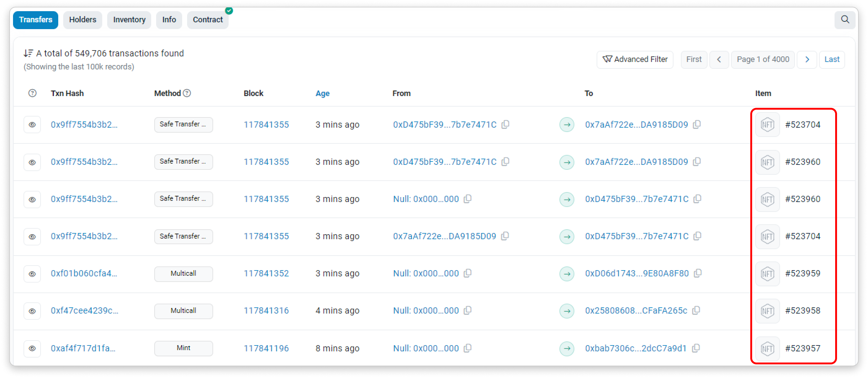Copy From address in first row
Image resolution: width=868 pixels, height=378 pixels.
tap(505, 124)
